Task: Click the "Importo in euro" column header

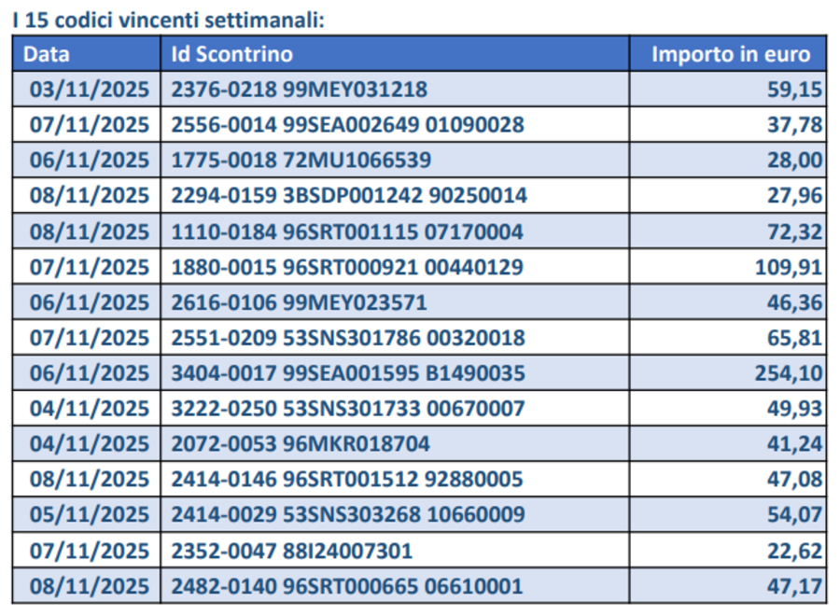Action: tap(731, 54)
